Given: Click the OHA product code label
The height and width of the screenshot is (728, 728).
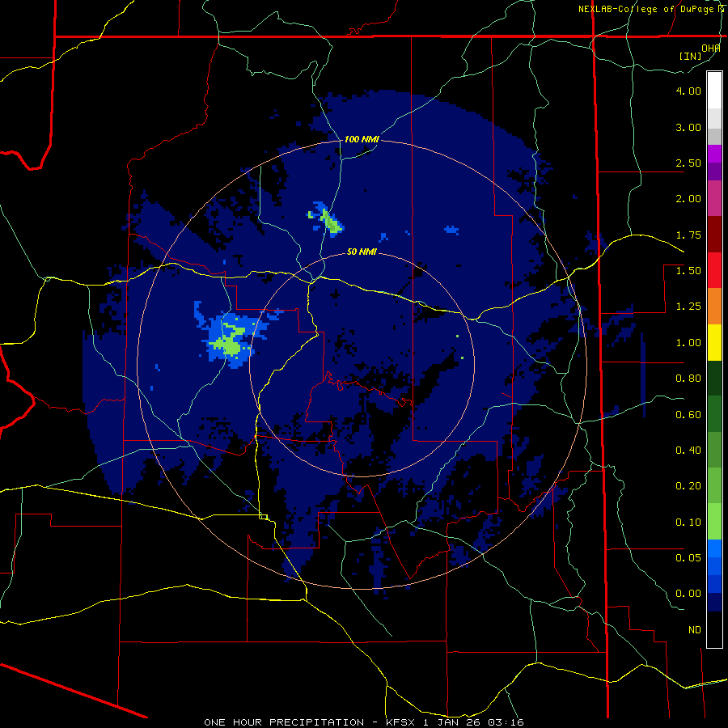Looking at the screenshot, I should (710, 49).
